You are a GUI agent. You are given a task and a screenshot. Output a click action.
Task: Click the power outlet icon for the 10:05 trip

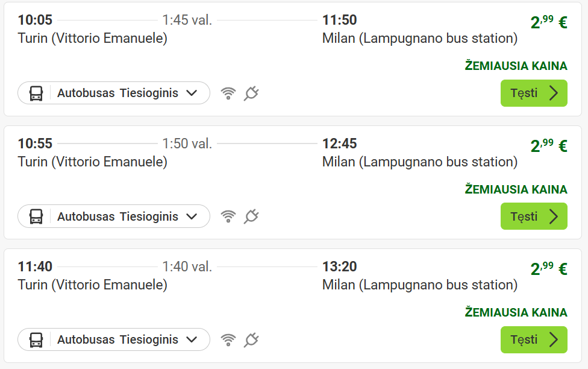click(x=251, y=93)
